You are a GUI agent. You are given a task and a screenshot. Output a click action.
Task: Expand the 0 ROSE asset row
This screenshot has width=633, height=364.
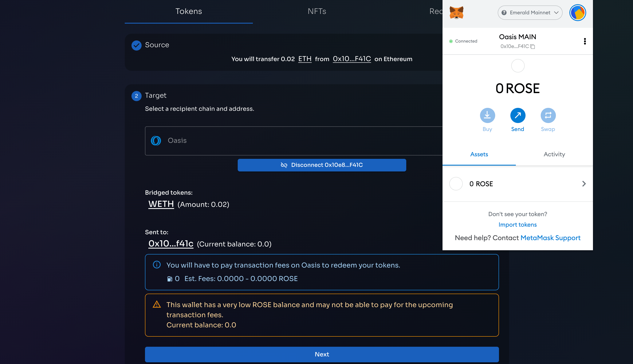[x=518, y=184]
